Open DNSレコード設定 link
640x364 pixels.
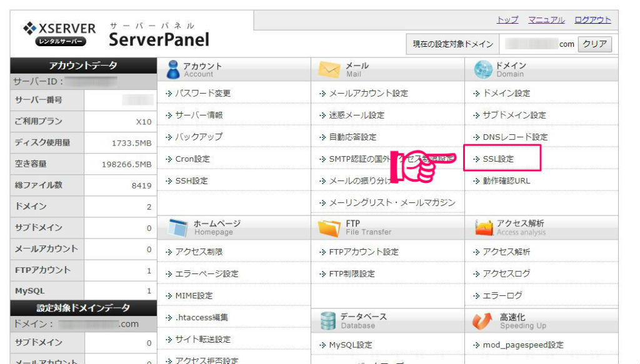coord(515,137)
